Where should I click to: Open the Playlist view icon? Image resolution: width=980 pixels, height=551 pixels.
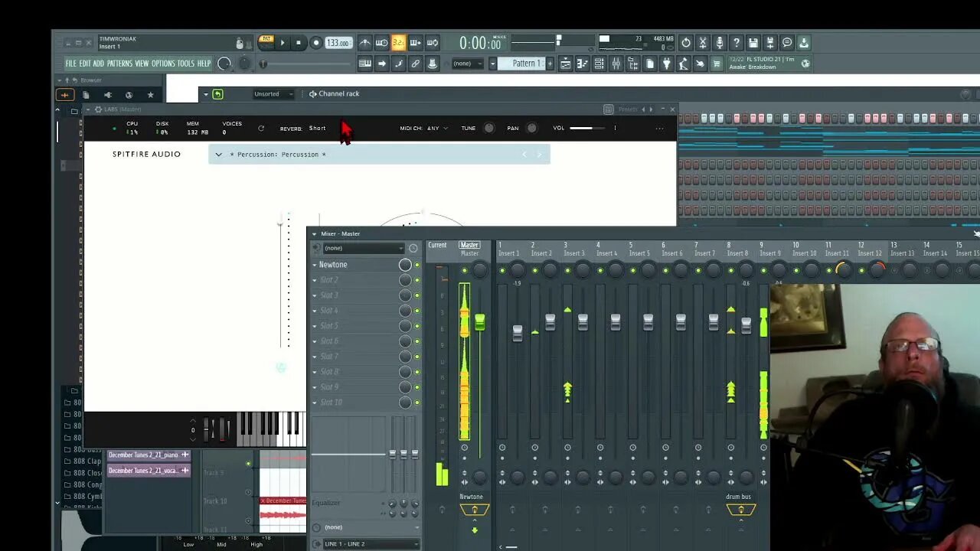pos(566,64)
